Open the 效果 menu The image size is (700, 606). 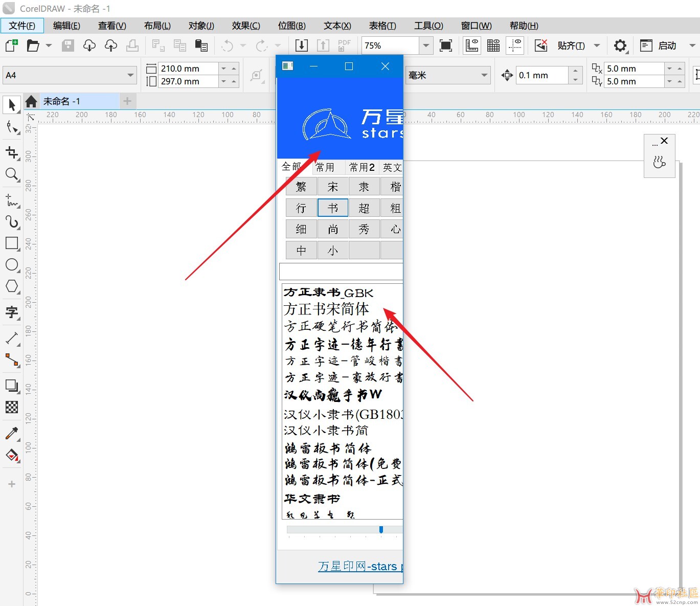tap(246, 26)
